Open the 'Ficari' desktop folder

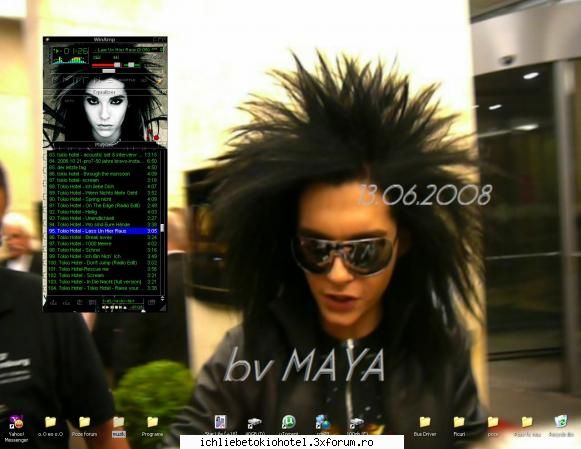459,426
